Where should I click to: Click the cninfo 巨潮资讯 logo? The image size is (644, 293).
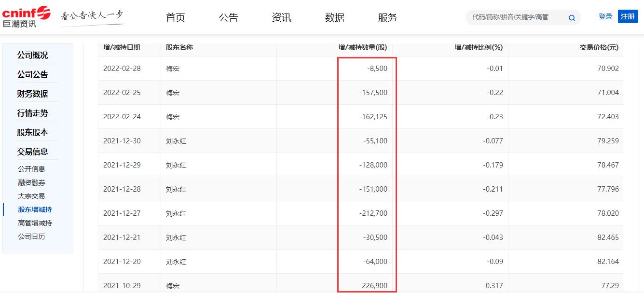[x=27, y=14]
